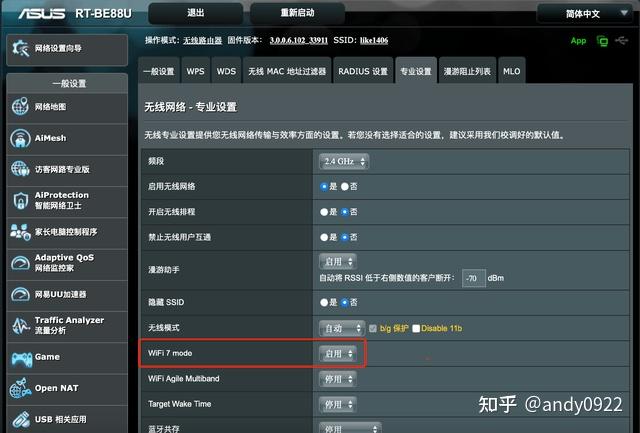Click the ASUS logo

pos(42,14)
